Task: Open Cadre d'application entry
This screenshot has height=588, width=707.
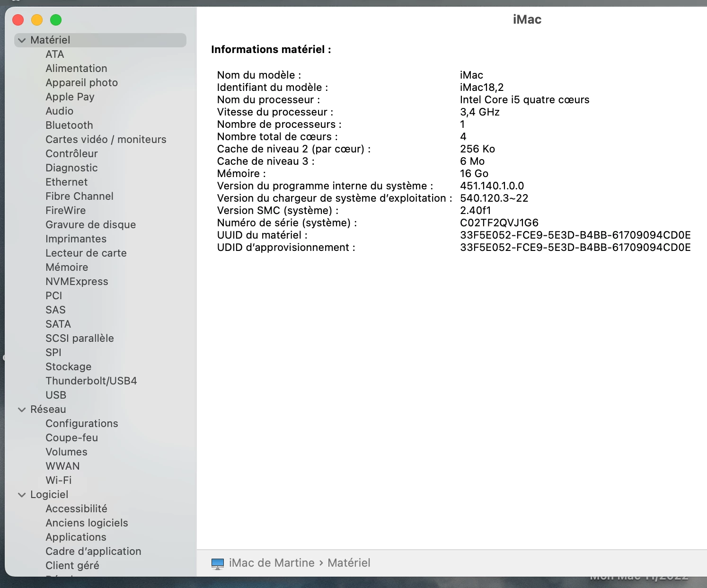Action: (93, 552)
